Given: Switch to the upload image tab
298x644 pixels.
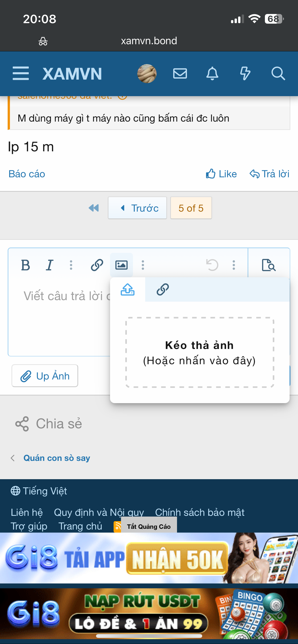Looking at the screenshot, I should (128, 289).
